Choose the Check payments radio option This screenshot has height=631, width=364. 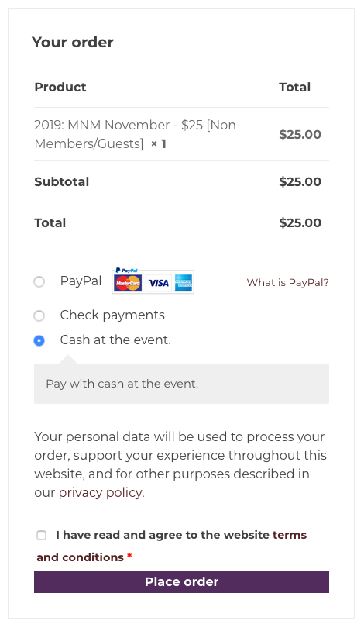pos(39,316)
